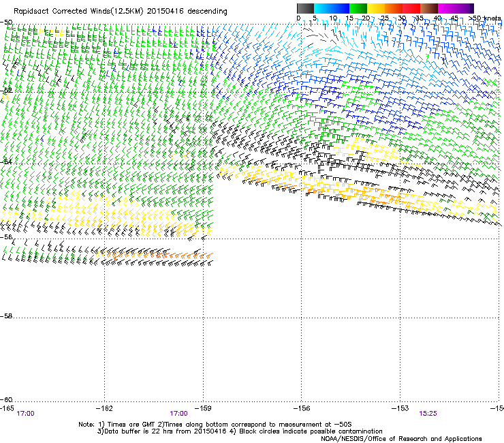Click the dark purple >50 knots swatch
This screenshot has height=443, width=504.
[x=472, y=8]
